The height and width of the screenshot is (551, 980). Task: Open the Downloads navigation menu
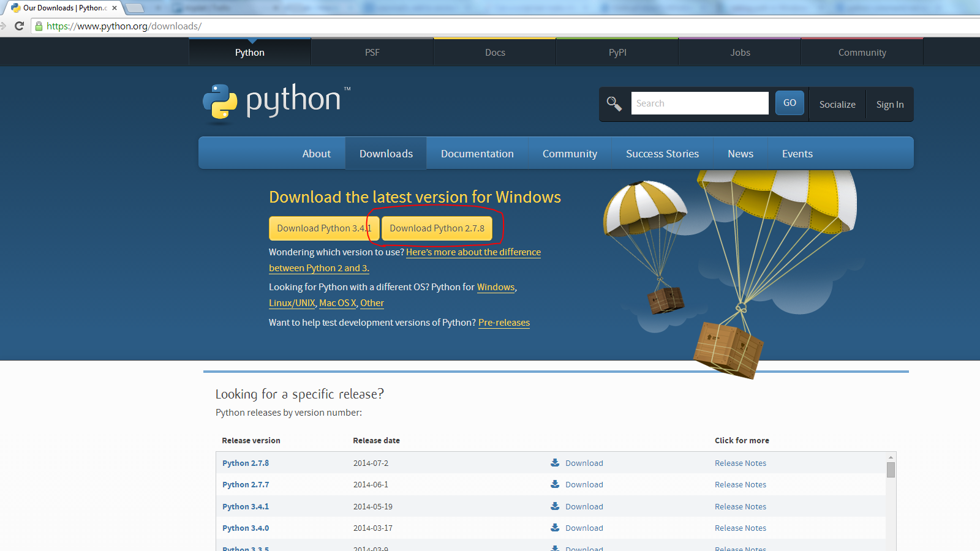(x=386, y=154)
